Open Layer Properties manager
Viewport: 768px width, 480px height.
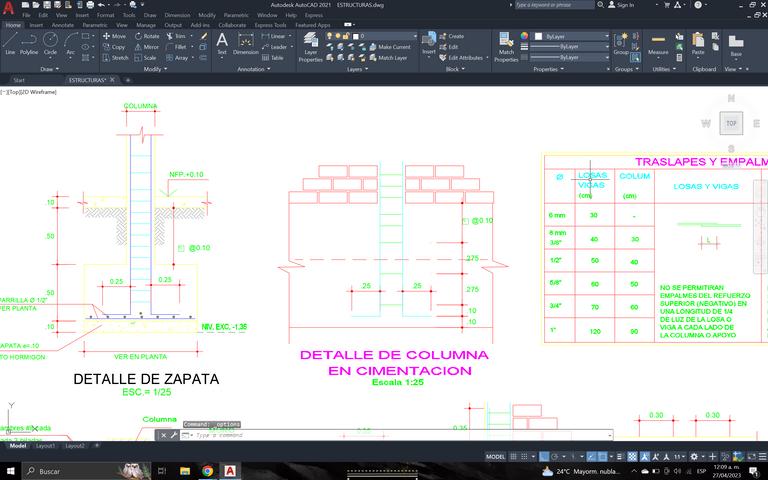click(311, 47)
